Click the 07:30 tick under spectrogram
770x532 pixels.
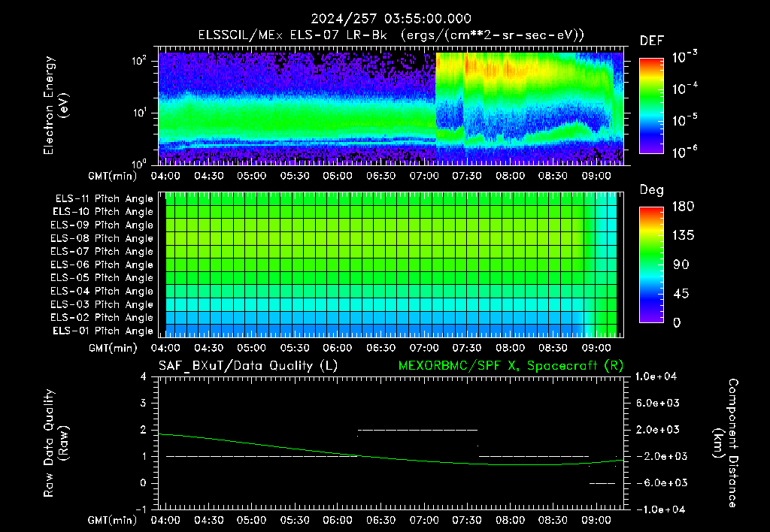click(466, 176)
